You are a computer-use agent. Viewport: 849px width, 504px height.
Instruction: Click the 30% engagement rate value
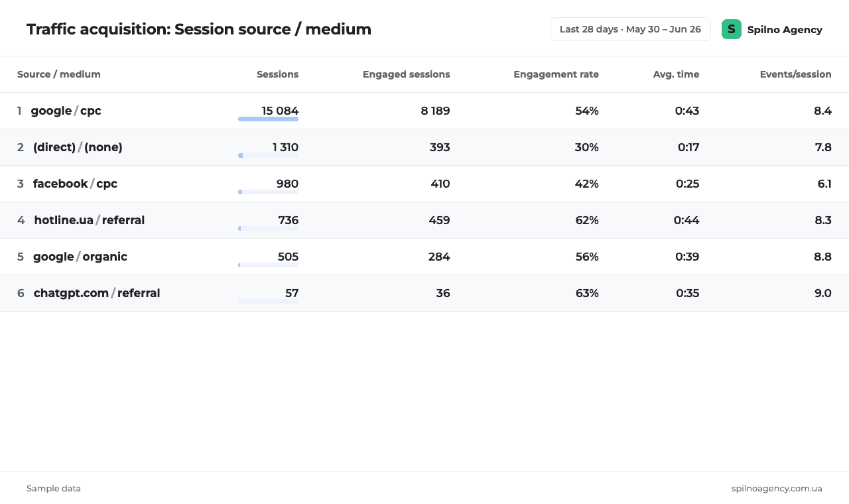coord(586,147)
